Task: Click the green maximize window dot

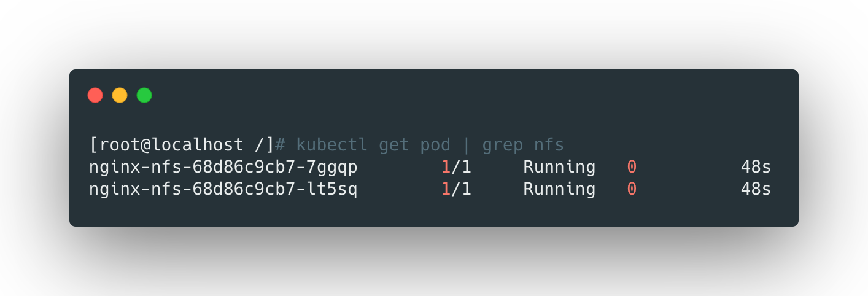Action: 144,95
